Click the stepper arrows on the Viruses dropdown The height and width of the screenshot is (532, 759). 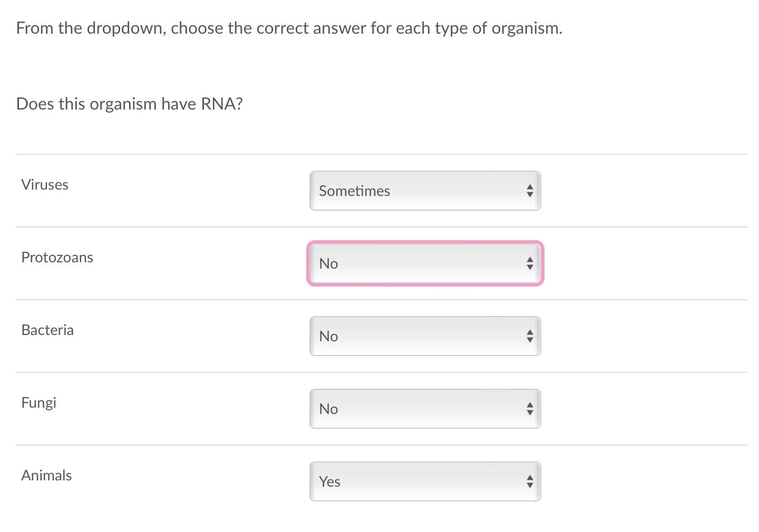(530, 191)
